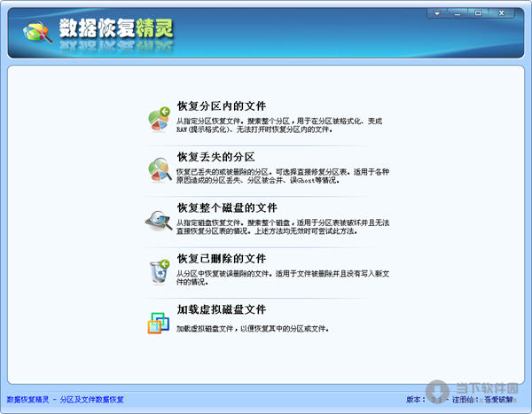Image resolution: width=532 pixels, height=414 pixels.
Task: Click the lost partition magnifier pie icon
Action: [160, 169]
